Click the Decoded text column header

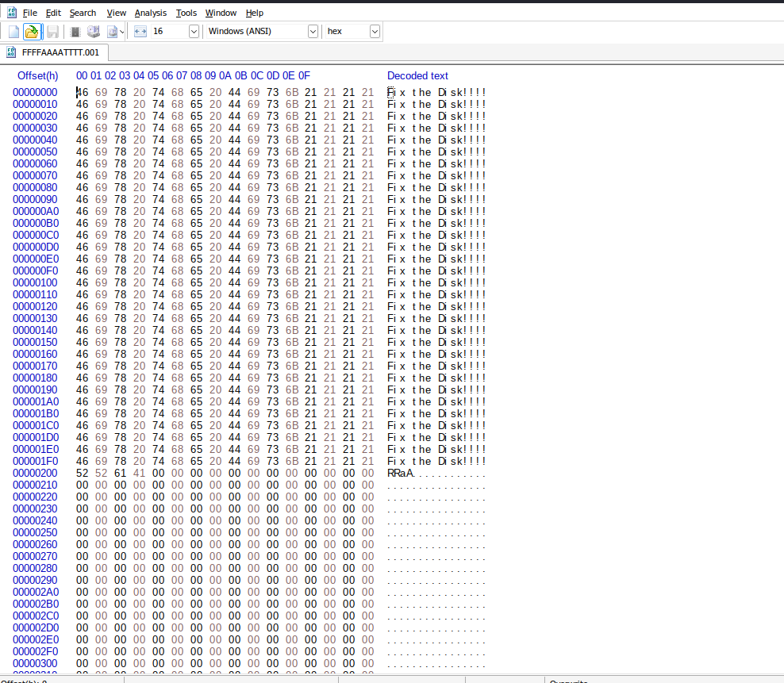coord(417,76)
